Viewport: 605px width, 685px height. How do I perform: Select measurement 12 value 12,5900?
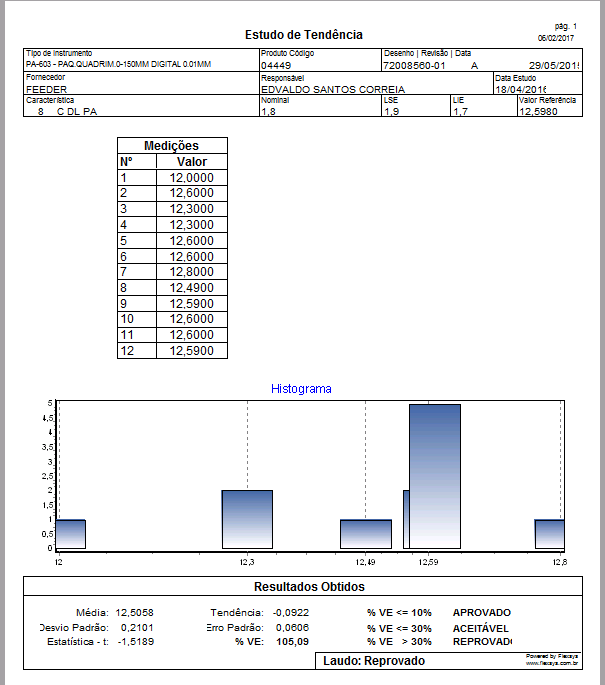[x=192, y=351]
